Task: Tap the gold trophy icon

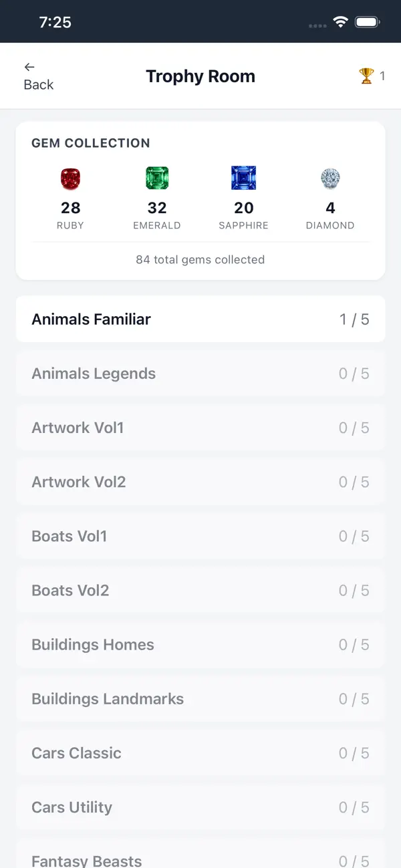Action: (366, 76)
